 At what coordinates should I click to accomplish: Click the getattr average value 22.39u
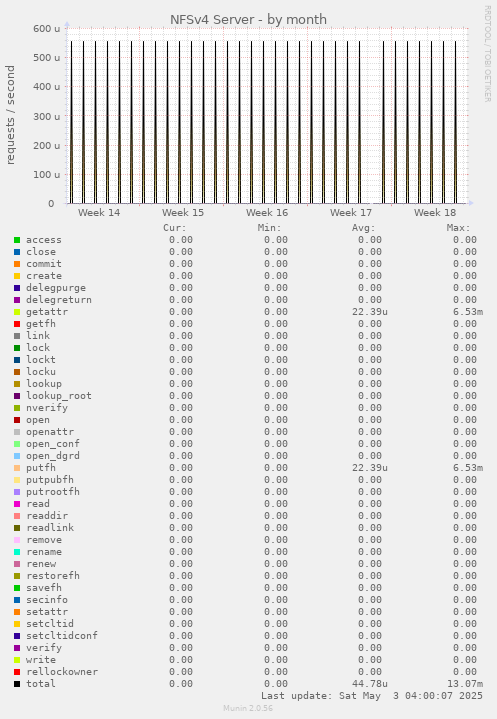370,312
